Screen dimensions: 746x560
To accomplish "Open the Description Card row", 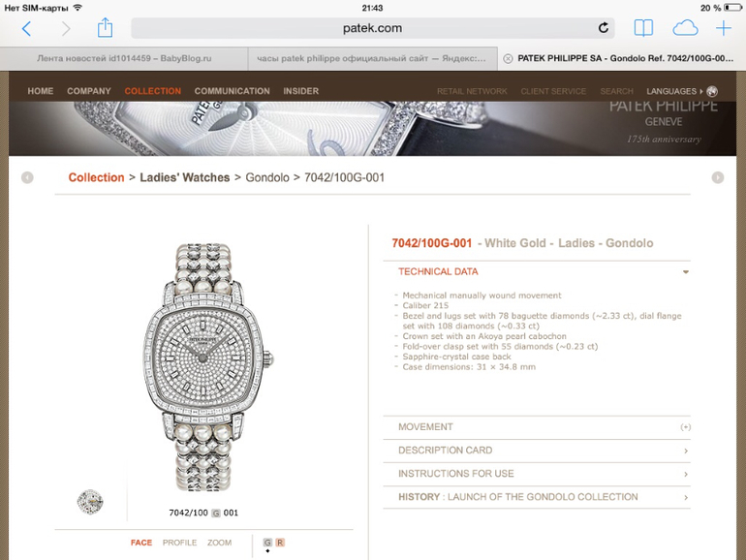I will (x=537, y=451).
